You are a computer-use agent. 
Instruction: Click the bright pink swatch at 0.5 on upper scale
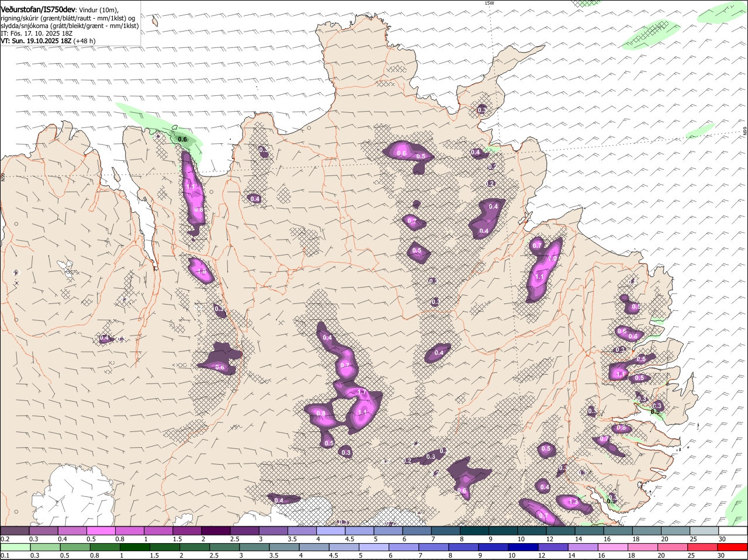click(101, 531)
